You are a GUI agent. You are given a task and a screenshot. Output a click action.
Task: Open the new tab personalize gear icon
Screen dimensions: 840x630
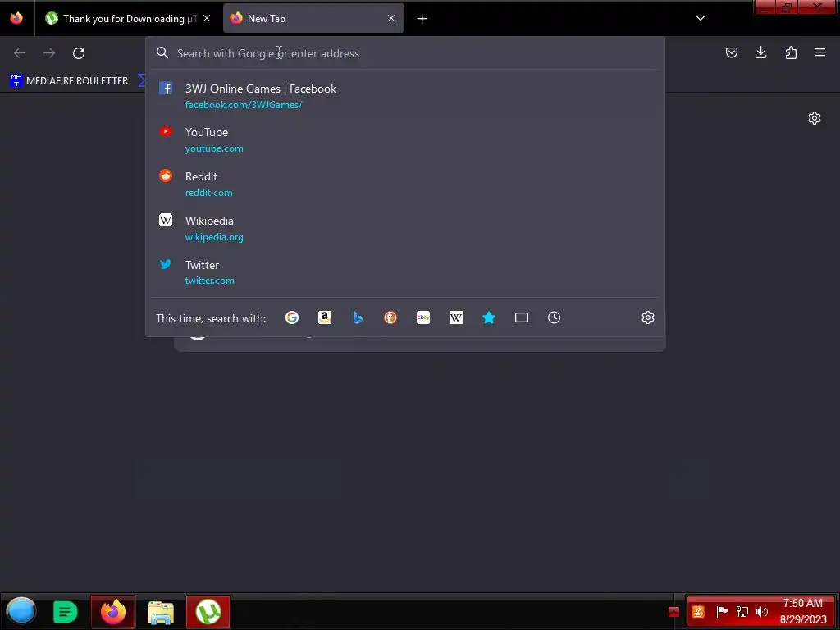tap(815, 118)
